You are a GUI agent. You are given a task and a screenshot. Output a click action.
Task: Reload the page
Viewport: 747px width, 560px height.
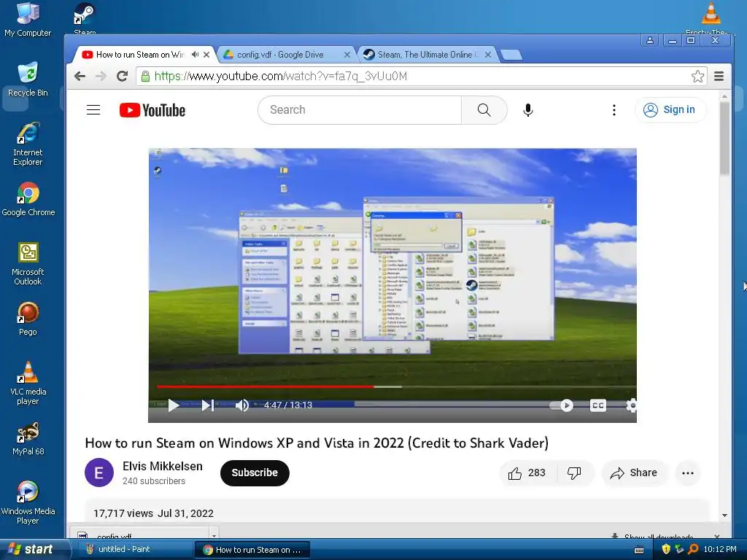(123, 76)
